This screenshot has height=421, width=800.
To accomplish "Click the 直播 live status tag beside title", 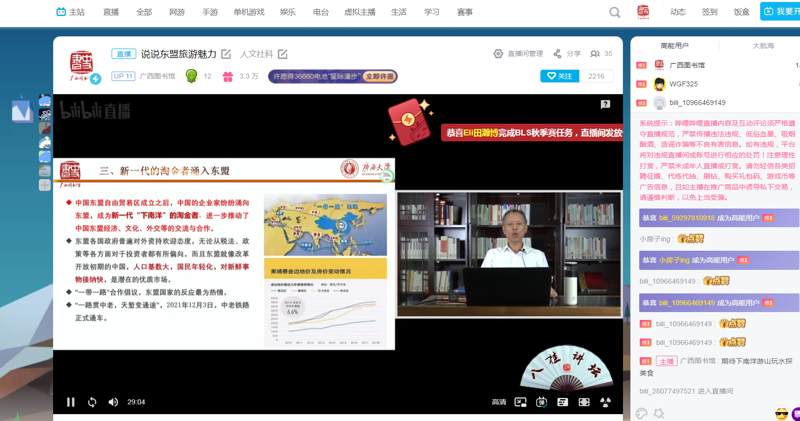I will (123, 54).
